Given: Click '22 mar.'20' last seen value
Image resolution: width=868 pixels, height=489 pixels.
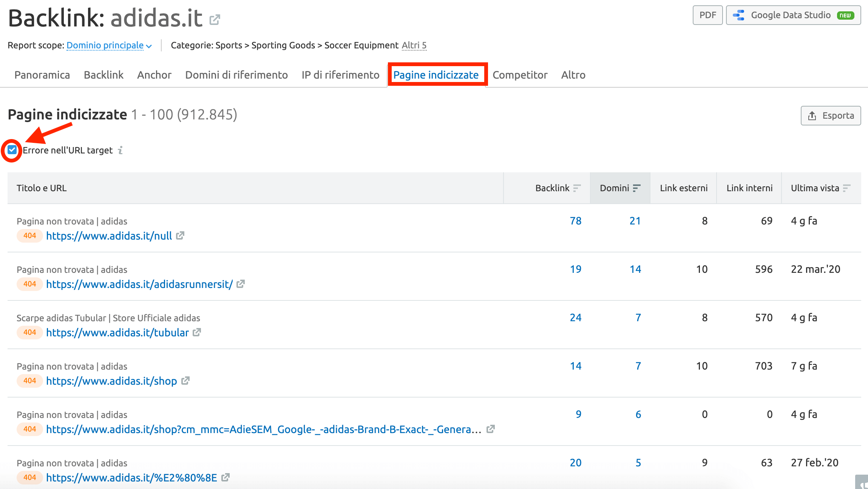Looking at the screenshot, I should 815,269.
